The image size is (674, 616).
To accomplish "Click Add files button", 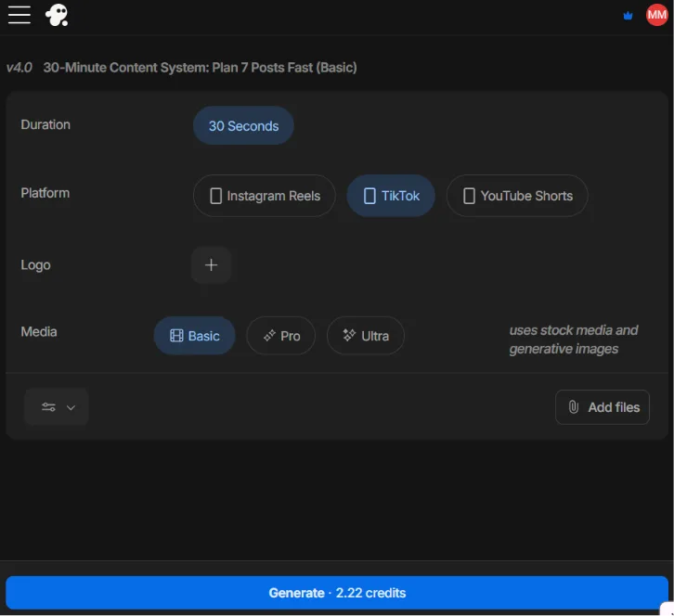I will click(603, 407).
